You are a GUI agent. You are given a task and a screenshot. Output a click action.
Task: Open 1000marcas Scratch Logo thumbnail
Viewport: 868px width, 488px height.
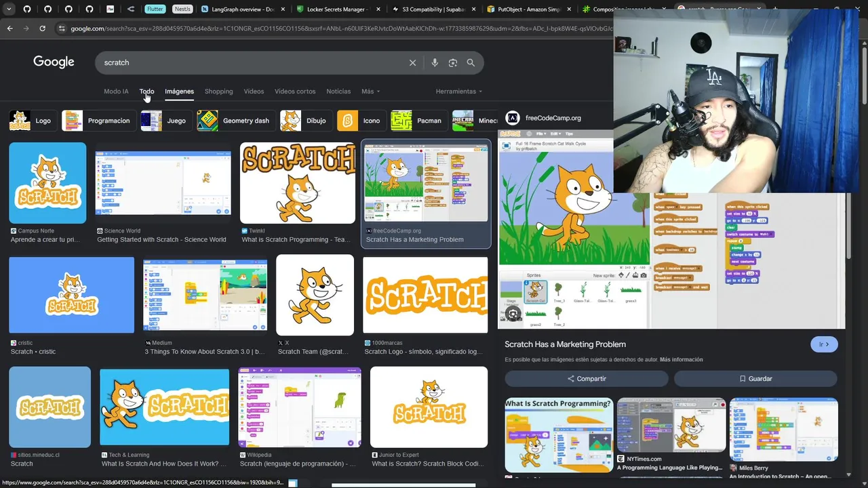click(x=425, y=295)
